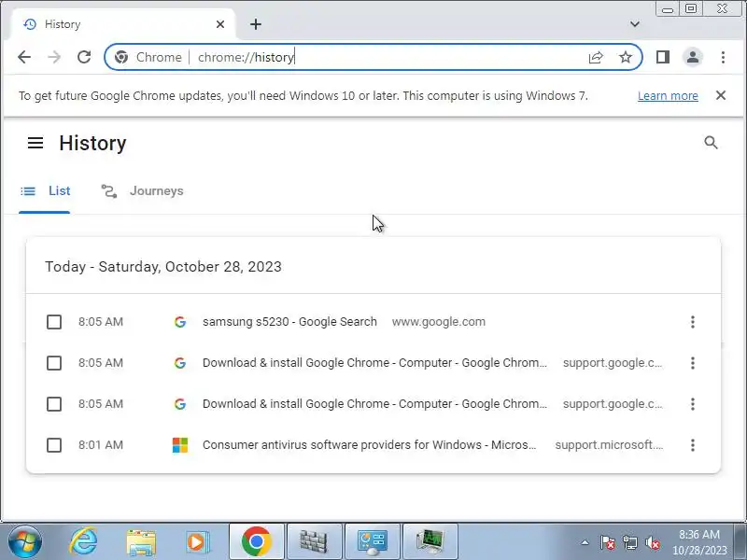Screen dimensions: 747x560
Task: Reload the history page
Action: [84, 57]
